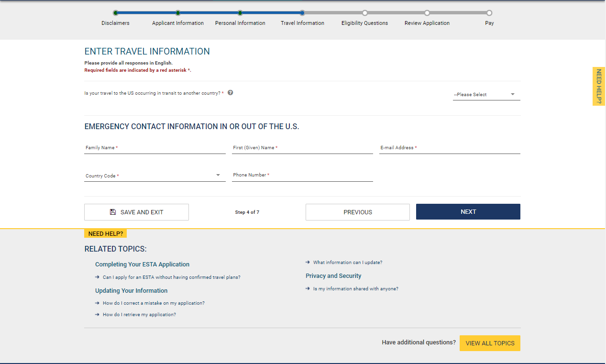Click into the E-mail Address field
The image size is (606, 364).
(x=449, y=148)
